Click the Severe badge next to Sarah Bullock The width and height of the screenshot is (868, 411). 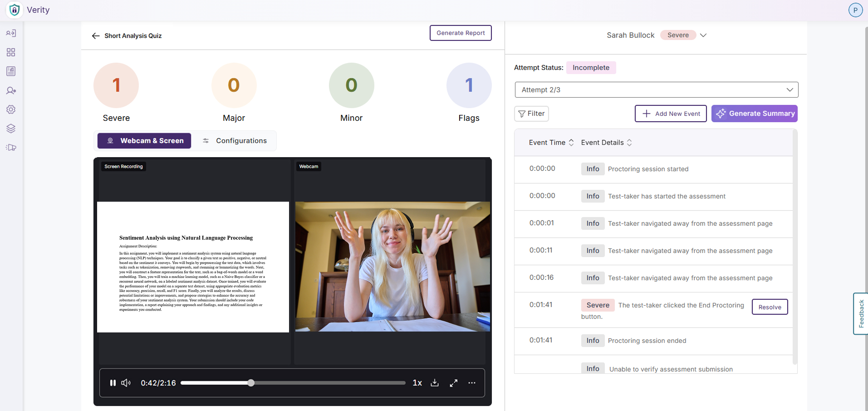[678, 35]
